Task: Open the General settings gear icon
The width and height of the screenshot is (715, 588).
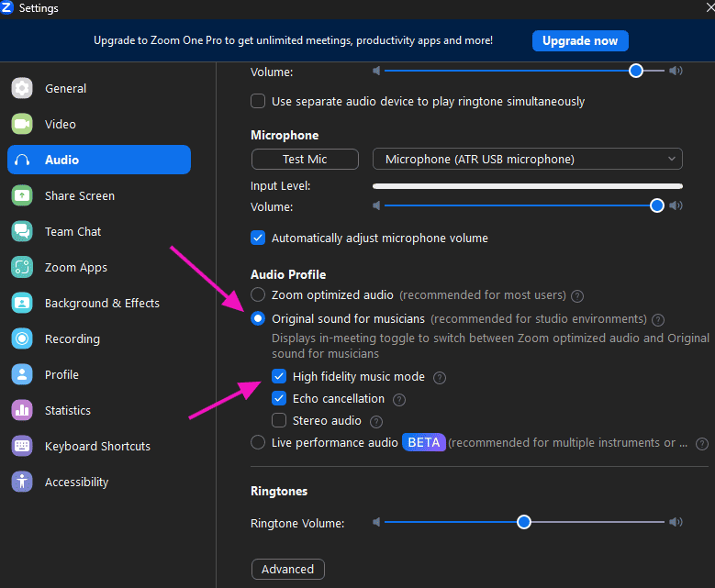Action: tap(22, 88)
